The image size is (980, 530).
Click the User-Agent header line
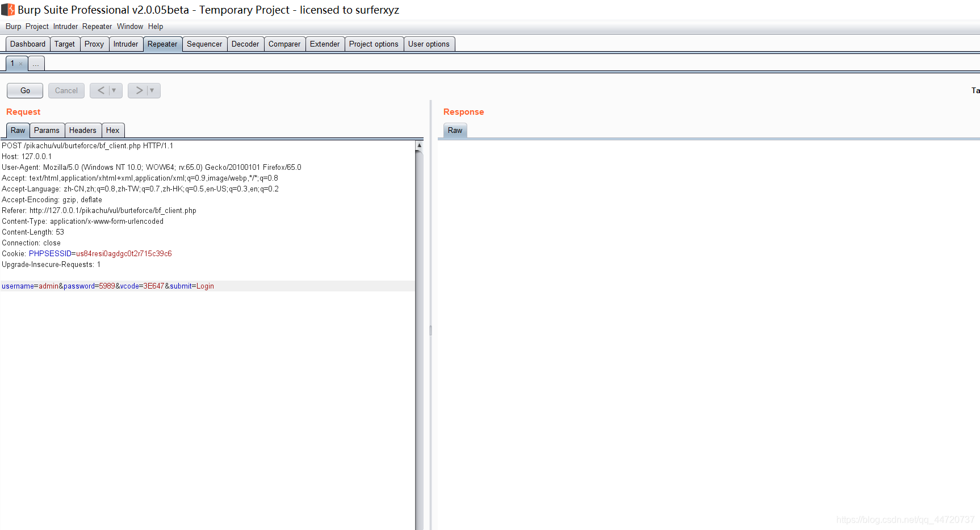tap(152, 167)
